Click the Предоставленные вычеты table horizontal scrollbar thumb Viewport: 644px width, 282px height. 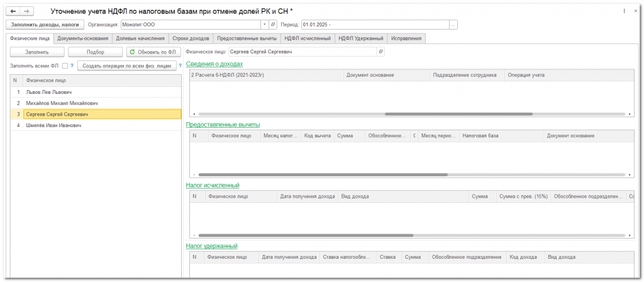click(323, 175)
